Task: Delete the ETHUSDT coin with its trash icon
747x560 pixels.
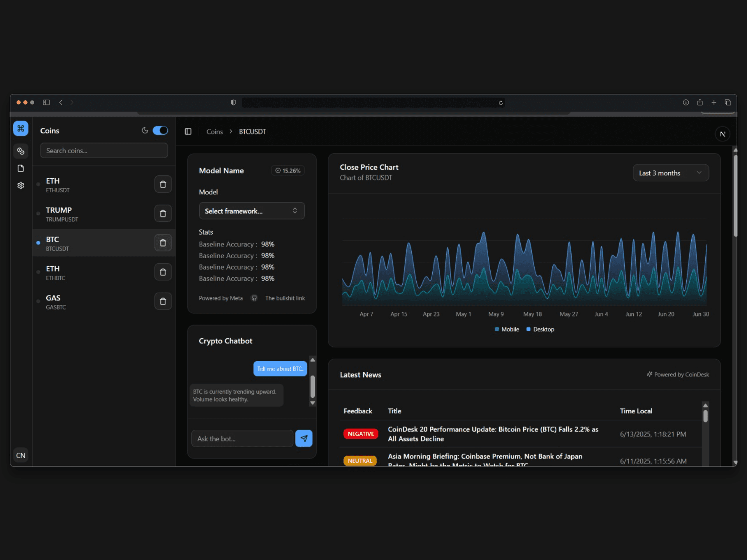Action: click(163, 184)
